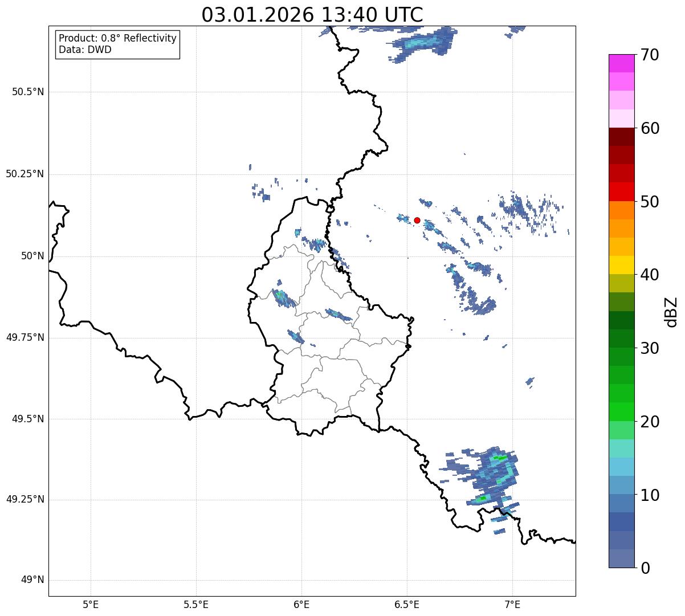Click the 7°E longitude axis label
The height and width of the screenshot is (616, 685).
[x=512, y=604]
